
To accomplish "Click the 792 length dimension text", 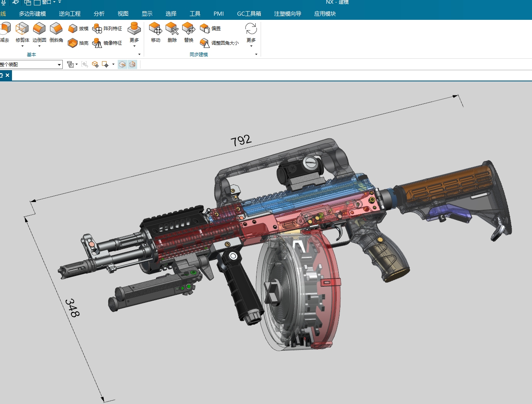I will point(241,140).
